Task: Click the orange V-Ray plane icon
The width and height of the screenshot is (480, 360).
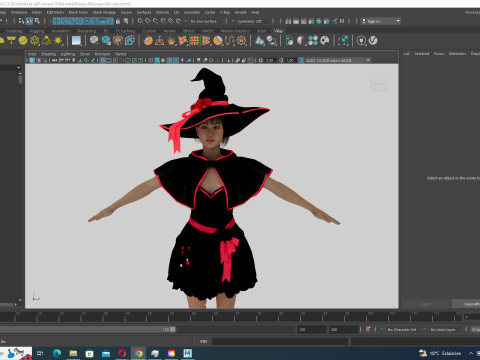Action: pyautogui.click(x=160, y=41)
